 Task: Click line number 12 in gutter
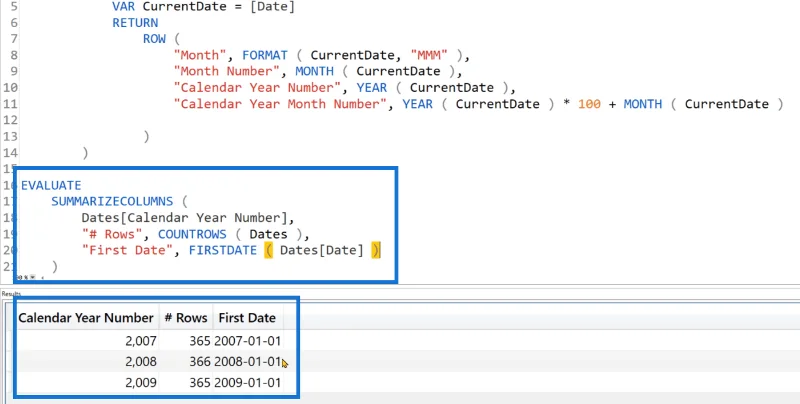tap(10, 120)
